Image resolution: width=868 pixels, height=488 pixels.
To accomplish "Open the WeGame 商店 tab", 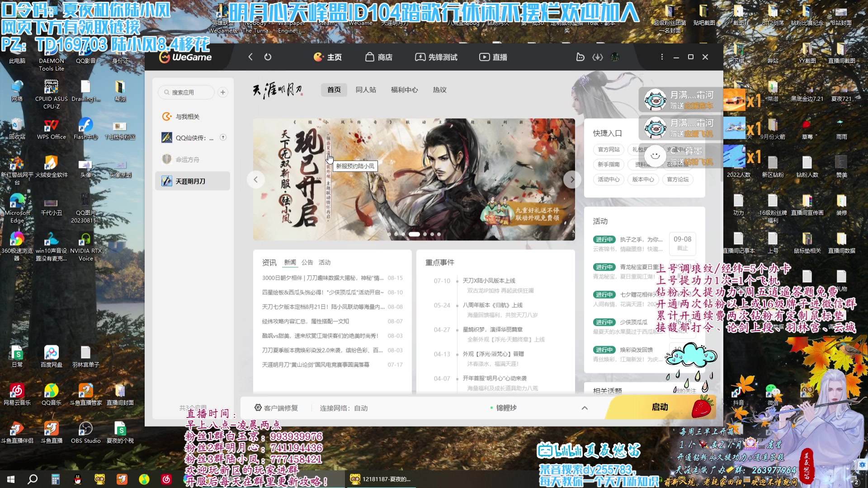I will click(379, 57).
